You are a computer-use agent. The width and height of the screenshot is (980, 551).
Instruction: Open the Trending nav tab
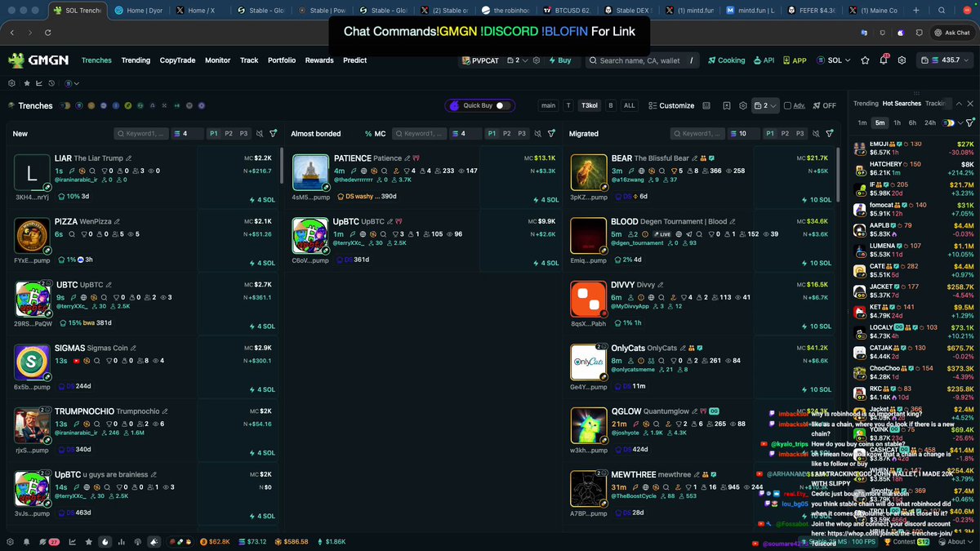click(x=136, y=60)
